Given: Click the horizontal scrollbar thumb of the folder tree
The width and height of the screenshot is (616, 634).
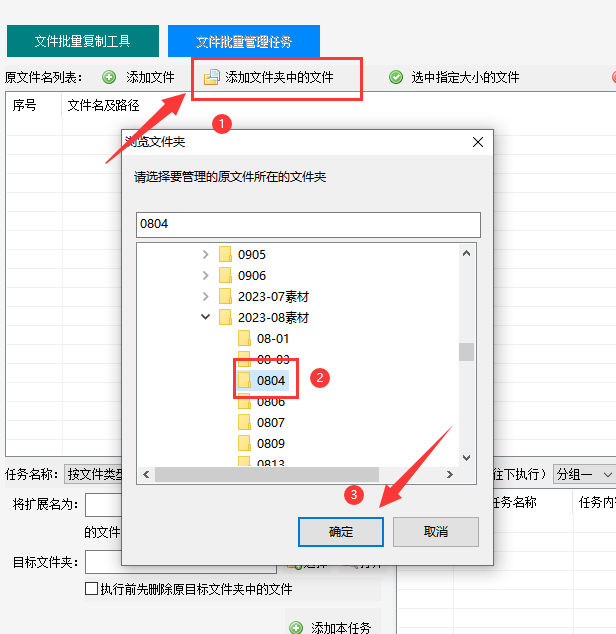Looking at the screenshot, I should (267, 474).
